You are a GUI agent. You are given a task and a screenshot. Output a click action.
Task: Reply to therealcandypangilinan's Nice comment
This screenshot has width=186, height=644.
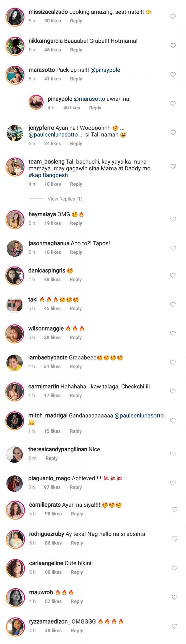(x=52, y=458)
